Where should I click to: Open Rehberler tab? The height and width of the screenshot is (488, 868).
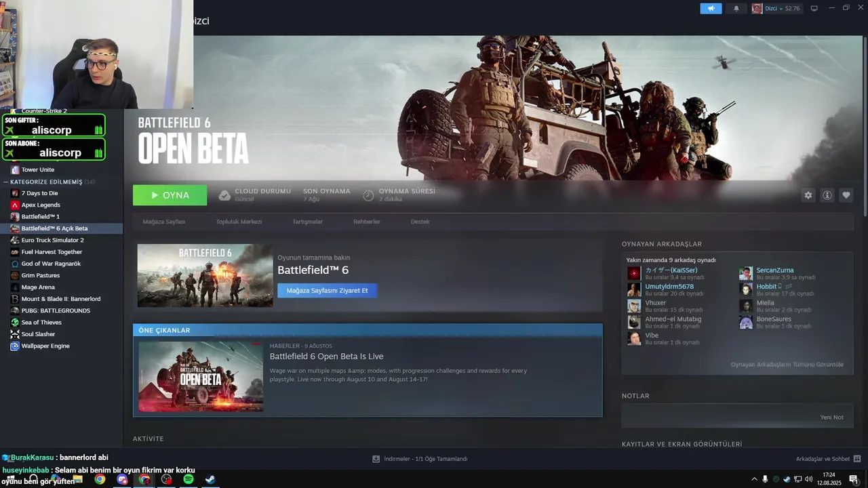click(x=367, y=222)
